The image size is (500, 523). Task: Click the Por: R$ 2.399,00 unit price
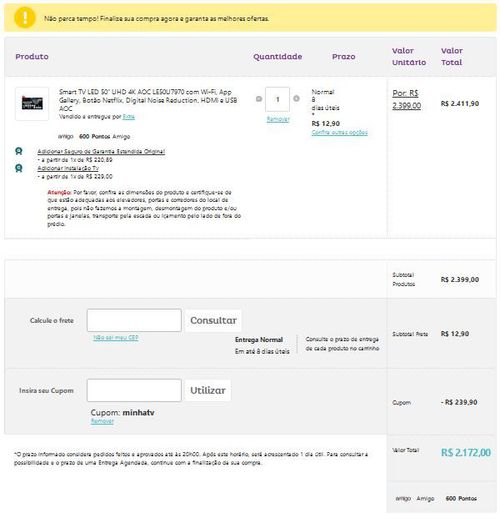[x=406, y=99]
